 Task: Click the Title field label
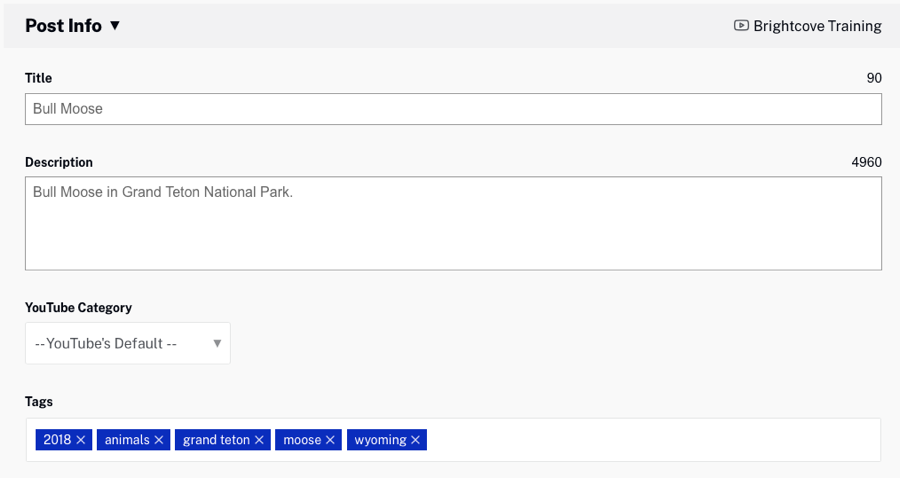(38, 78)
